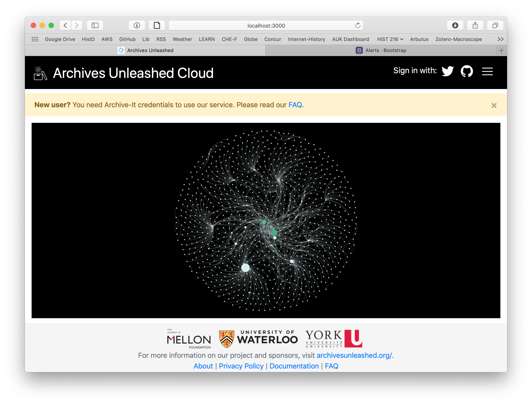Open the CHE-F bookmark
Image resolution: width=532 pixels, height=405 pixels.
coord(229,39)
